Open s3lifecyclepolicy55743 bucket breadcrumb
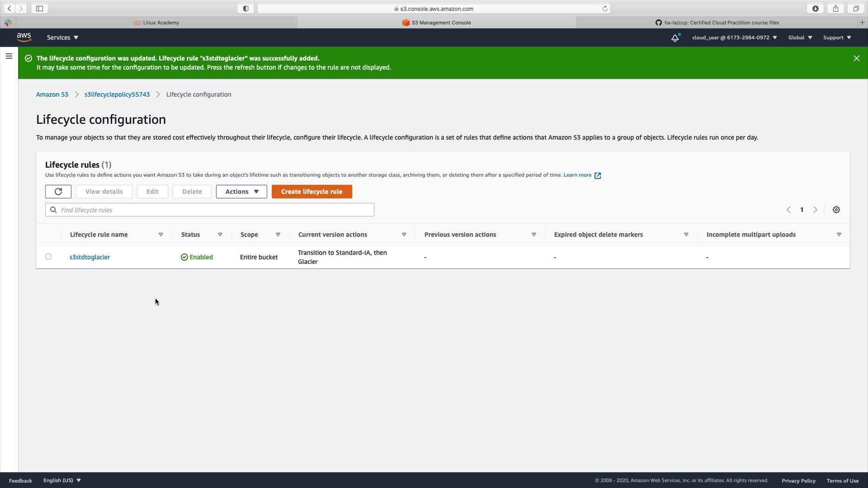The height and width of the screenshot is (488, 868). tap(117, 94)
